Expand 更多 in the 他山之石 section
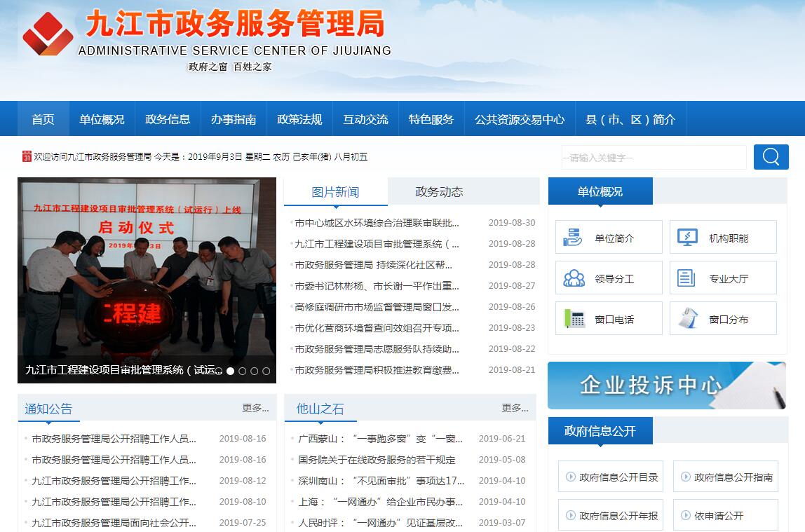Screen dimensions: 805x532 click(515, 408)
